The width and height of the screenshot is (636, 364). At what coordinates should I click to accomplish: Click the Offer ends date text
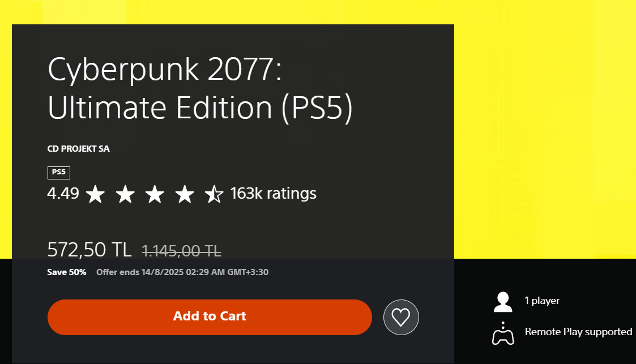tap(182, 272)
